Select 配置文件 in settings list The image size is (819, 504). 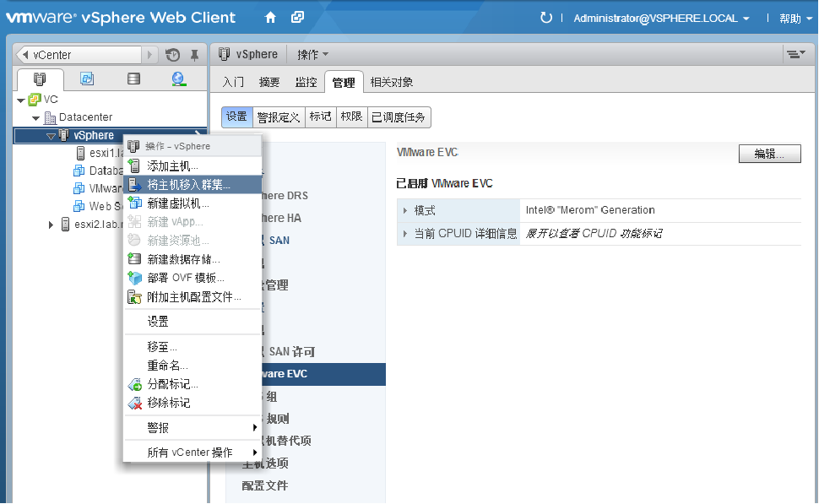(x=265, y=485)
